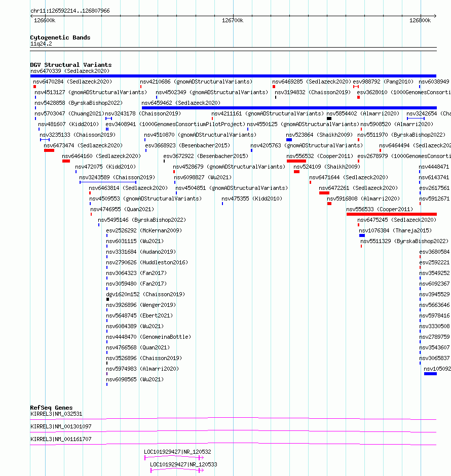Image resolution: width=451 pixels, height=476 pixels.
Task: Click nsv5916808 (Almarri2020) label
Action: point(363,199)
